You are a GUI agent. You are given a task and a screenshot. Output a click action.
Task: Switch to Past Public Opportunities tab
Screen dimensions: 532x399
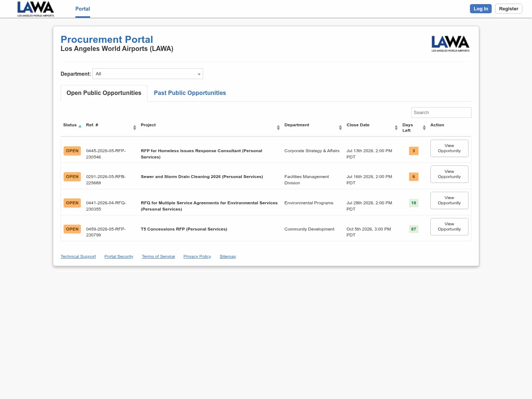(190, 93)
